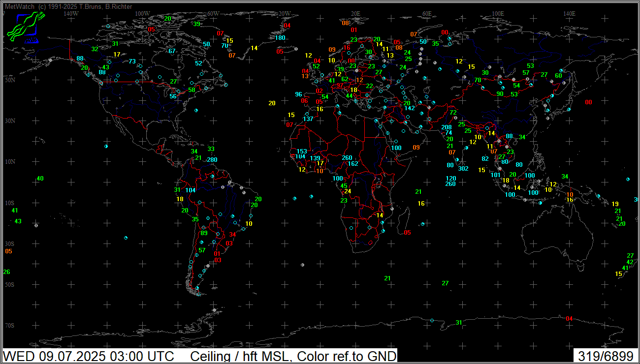Click the value '58' near eastern Canada
The image size is (640, 364).
[x=192, y=90]
